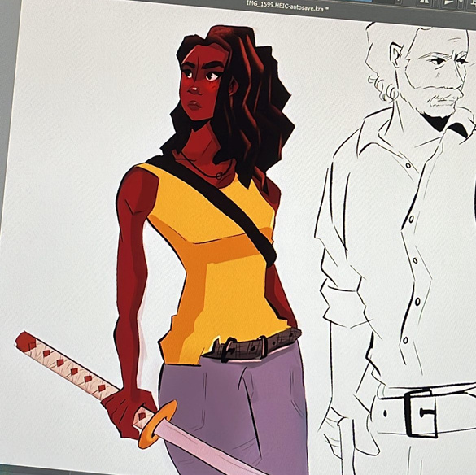Open the vertical mirror options dropdown arrow

coord(461,3)
